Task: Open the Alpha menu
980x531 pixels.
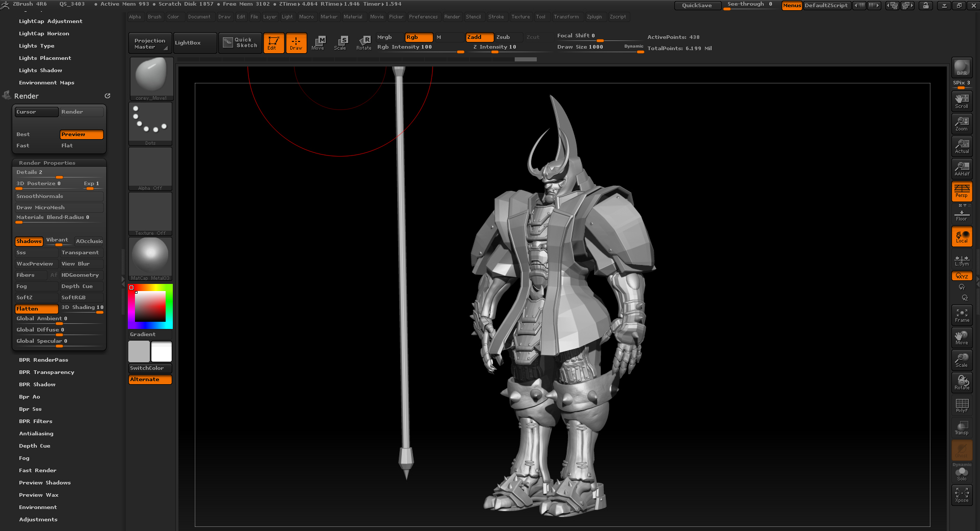Action: (x=135, y=17)
